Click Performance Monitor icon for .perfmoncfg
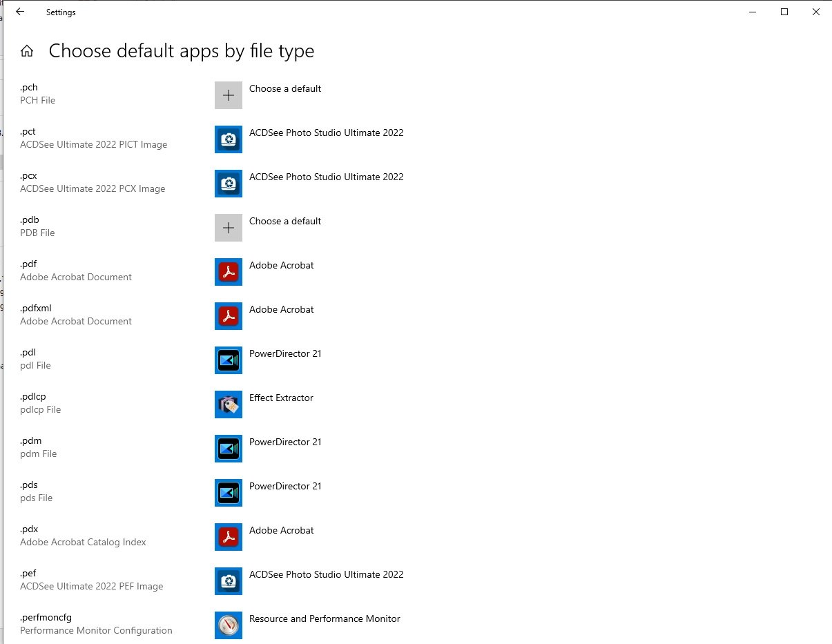Image resolution: width=832 pixels, height=644 pixels. 229,625
